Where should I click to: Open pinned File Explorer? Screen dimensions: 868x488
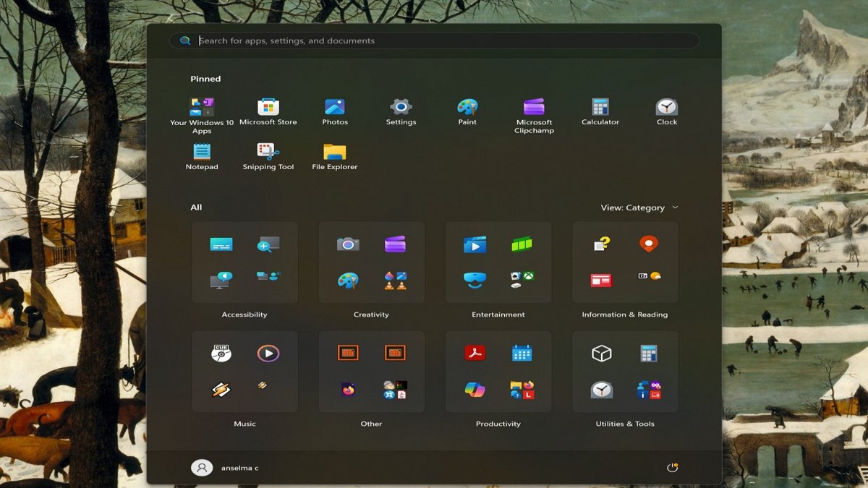(335, 157)
